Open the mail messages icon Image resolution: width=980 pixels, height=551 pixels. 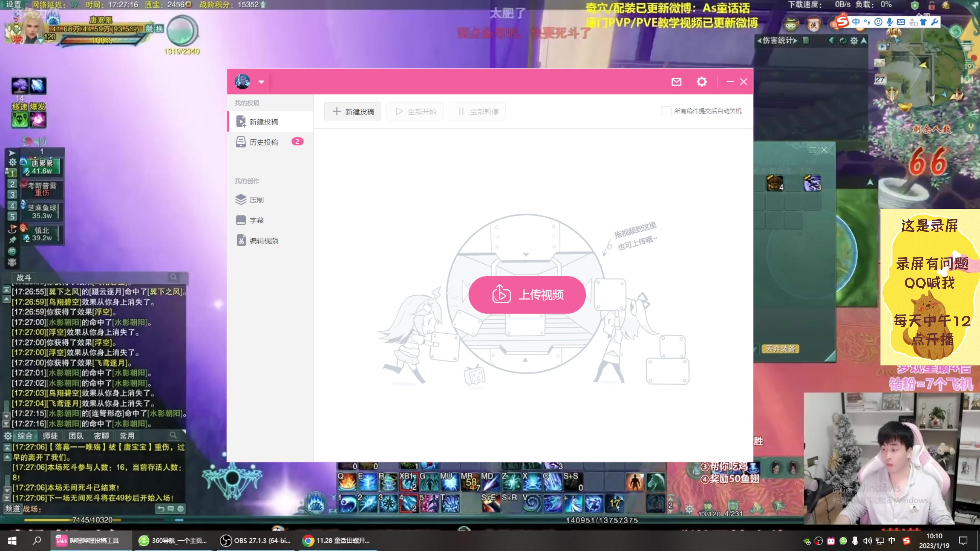676,82
